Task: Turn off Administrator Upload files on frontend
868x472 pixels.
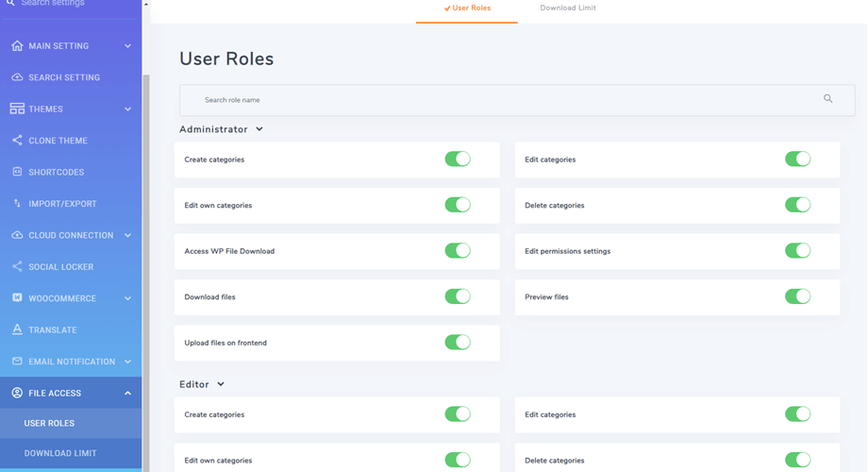Action: 458,343
